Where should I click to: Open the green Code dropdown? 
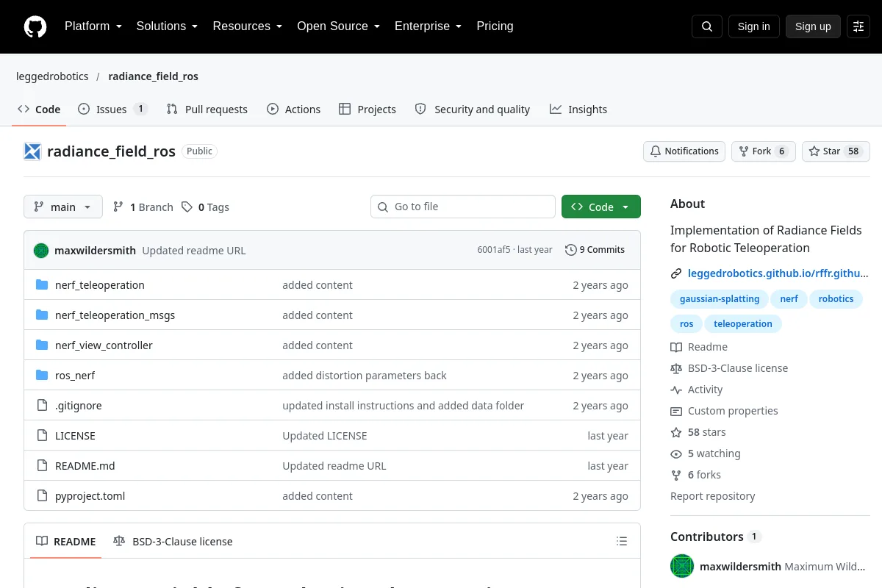[601, 207]
